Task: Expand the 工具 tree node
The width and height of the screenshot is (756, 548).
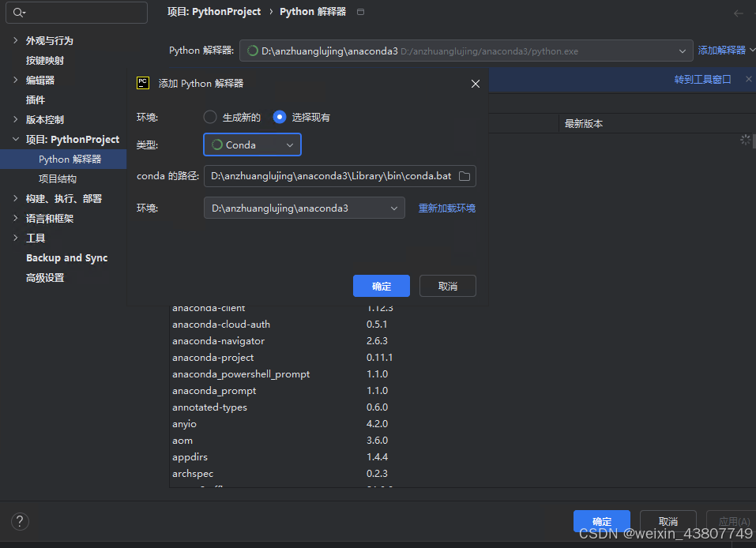Action: point(16,238)
